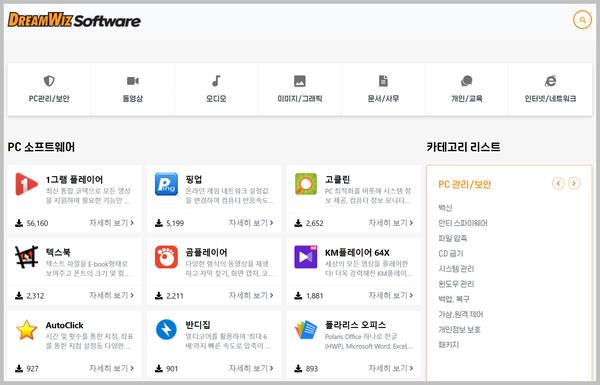Click the 반디집 title text
The height and width of the screenshot is (385, 600).
click(x=198, y=325)
